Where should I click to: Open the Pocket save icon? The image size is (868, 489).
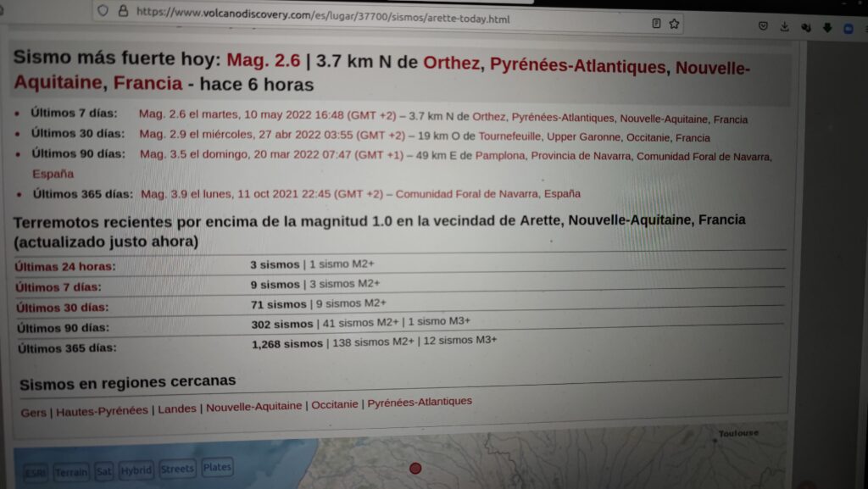763,26
